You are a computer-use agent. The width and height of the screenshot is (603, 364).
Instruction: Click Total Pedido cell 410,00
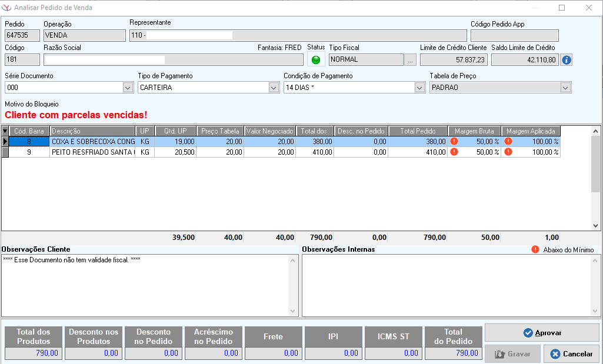coord(418,152)
